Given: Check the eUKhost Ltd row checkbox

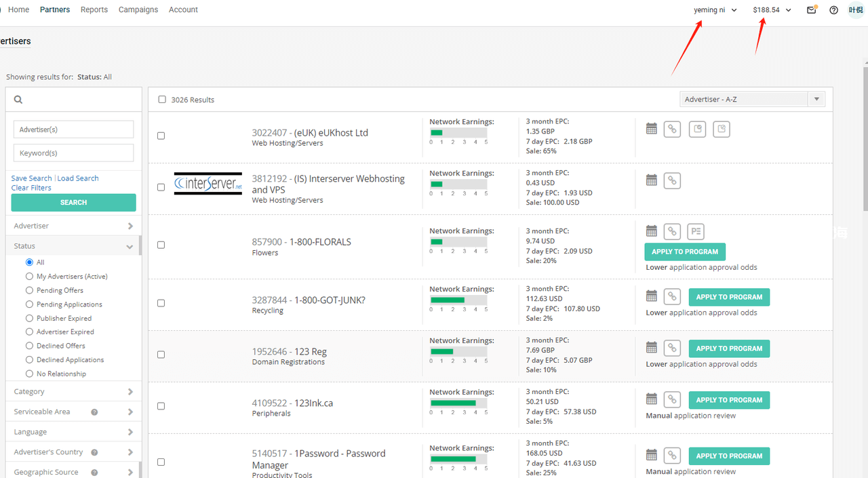Looking at the screenshot, I should [x=161, y=136].
